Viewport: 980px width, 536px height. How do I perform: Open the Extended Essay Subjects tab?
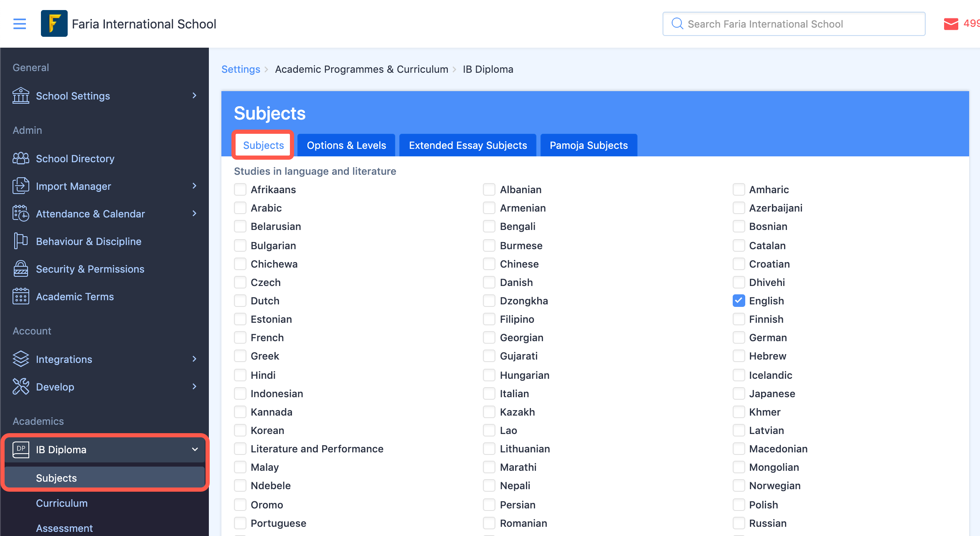tap(468, 145)
